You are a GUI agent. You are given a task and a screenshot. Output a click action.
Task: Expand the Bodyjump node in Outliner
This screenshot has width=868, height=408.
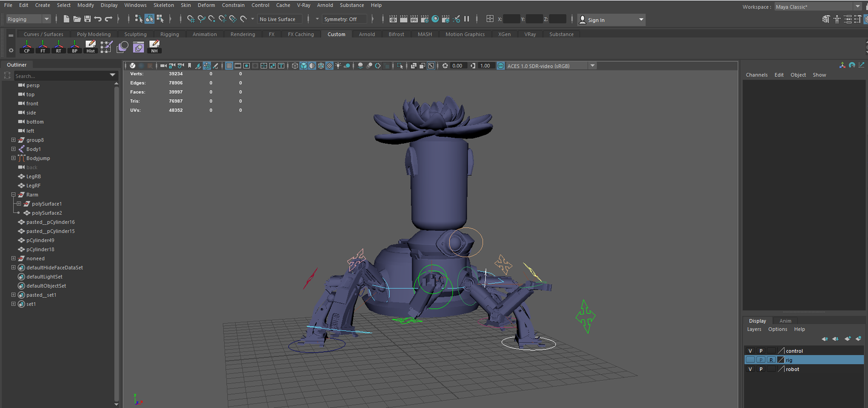coord(14,158)
